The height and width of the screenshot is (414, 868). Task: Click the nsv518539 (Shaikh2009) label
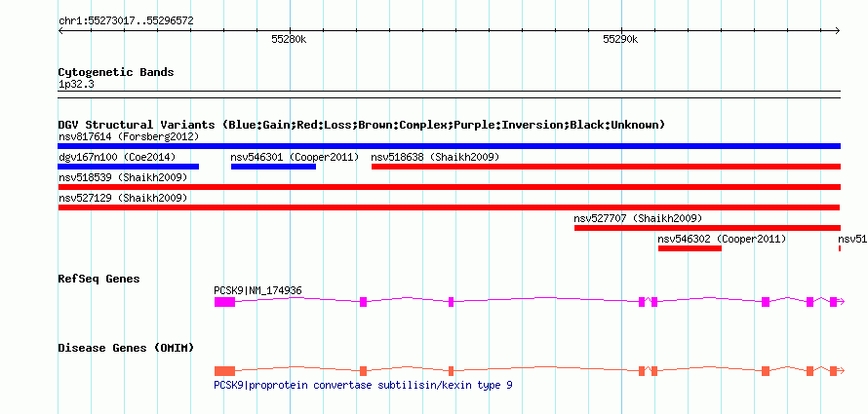click(x=122, y=177)
